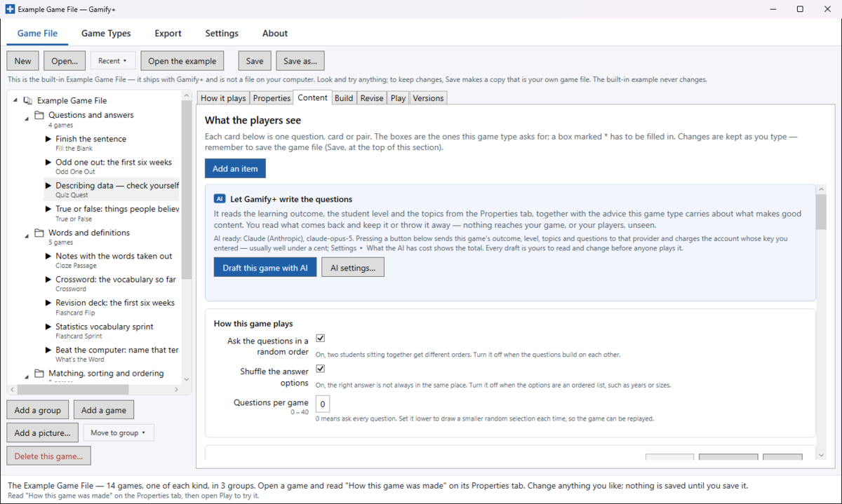The height and width of the screenshot is (504, 842).
Task: Open the About tab
Action: point(275,33)
